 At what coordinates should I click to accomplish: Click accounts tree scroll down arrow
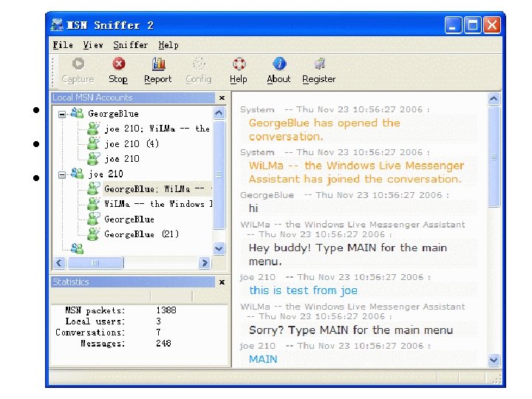tap(219, 248)
